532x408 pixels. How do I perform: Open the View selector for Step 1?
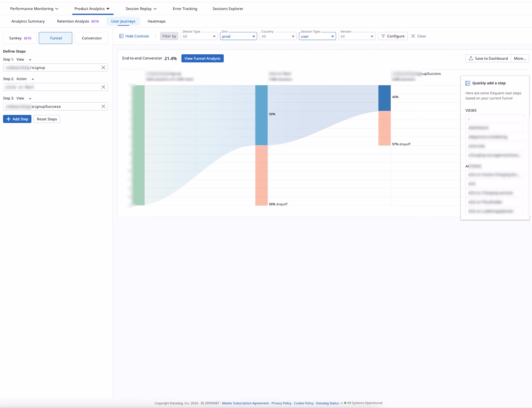[24, 59]
